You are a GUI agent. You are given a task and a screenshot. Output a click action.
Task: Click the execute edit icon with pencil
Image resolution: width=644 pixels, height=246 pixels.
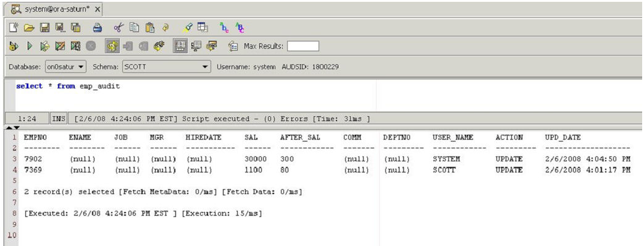point(60,46)
